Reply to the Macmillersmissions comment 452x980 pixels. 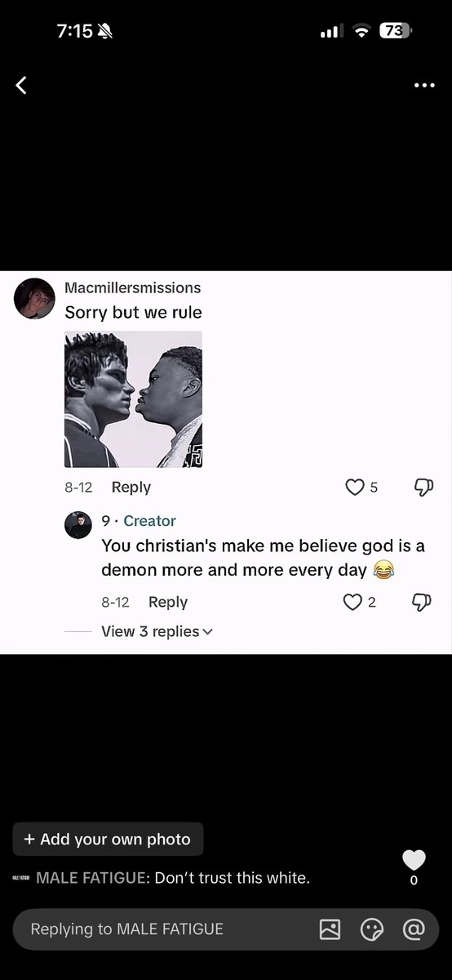coord(131,487)
